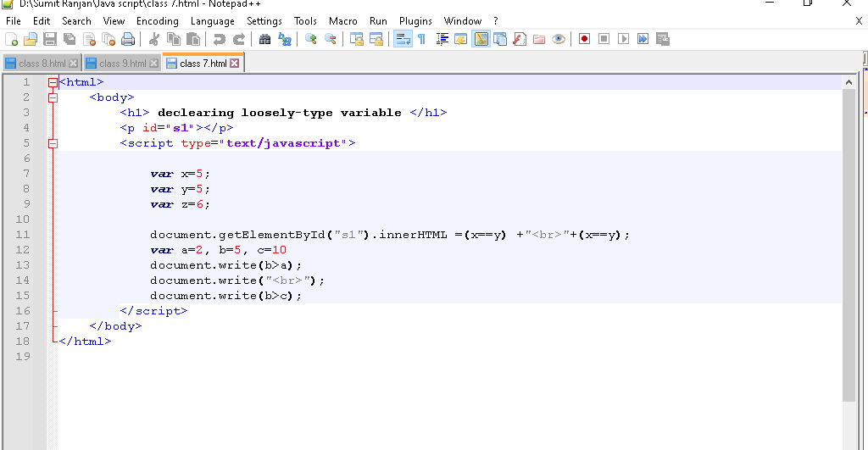Image resolution: width=868 pixels, height=450 pixels.
Task: Toggle word wrap in the toolbar
Action: point(403,39)
